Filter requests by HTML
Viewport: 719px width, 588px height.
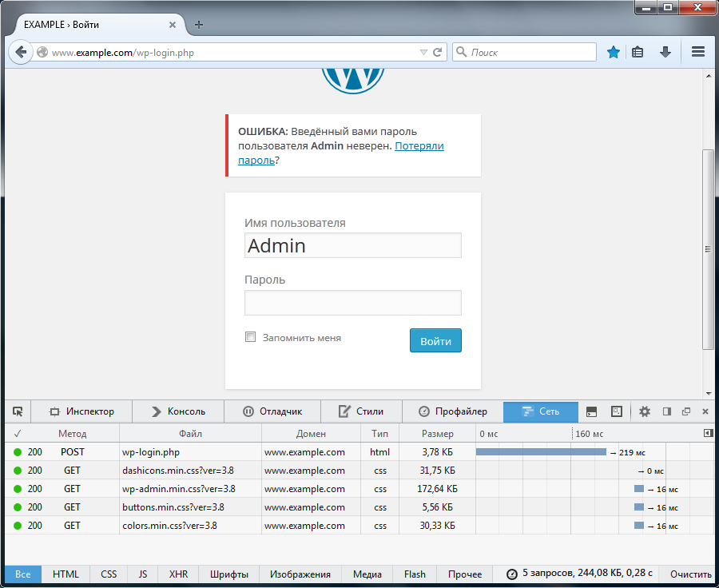(x=66, y=574)
